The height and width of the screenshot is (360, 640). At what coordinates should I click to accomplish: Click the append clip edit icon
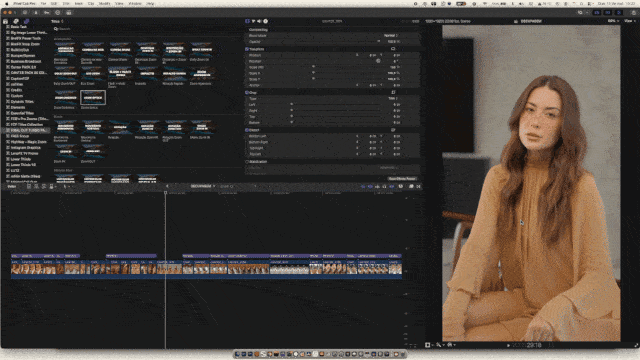[44, 187]
